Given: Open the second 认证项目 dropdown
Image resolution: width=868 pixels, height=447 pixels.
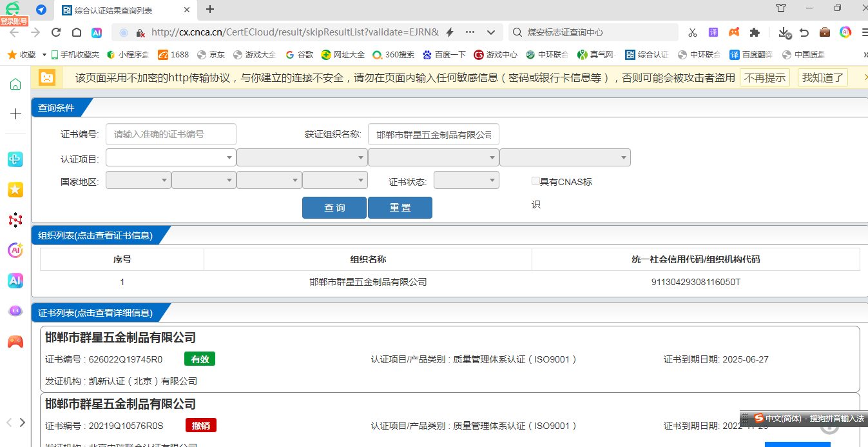Looking at the screenshot, I should click(302, 157).
